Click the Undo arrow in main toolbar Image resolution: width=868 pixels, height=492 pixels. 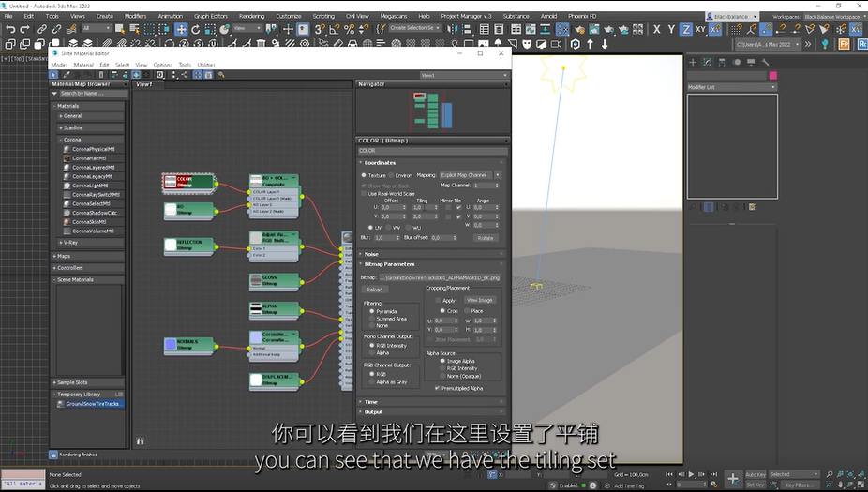tap(10, 29)
